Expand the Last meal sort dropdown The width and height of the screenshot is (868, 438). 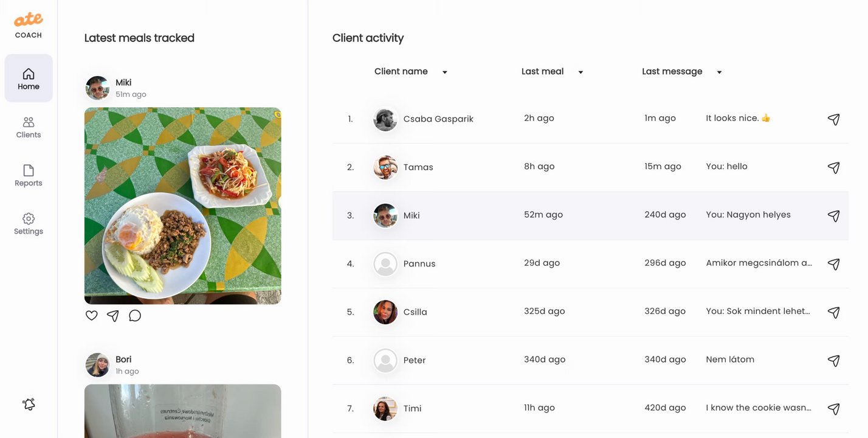(580, 72)
